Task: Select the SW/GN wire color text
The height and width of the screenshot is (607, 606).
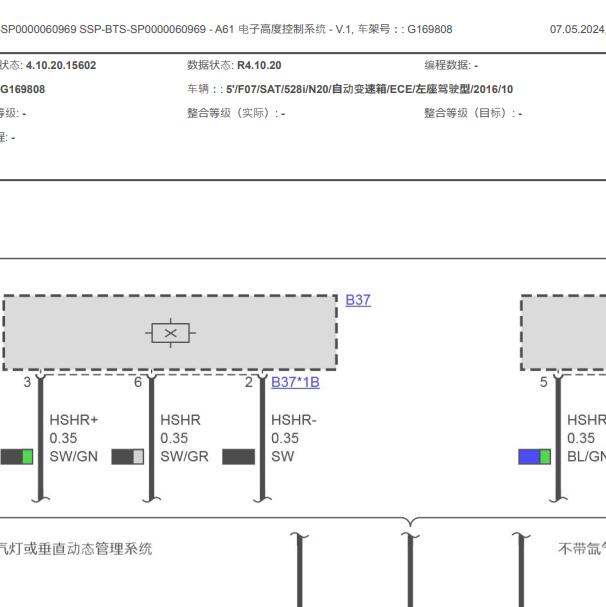Action: coord(74,456)
